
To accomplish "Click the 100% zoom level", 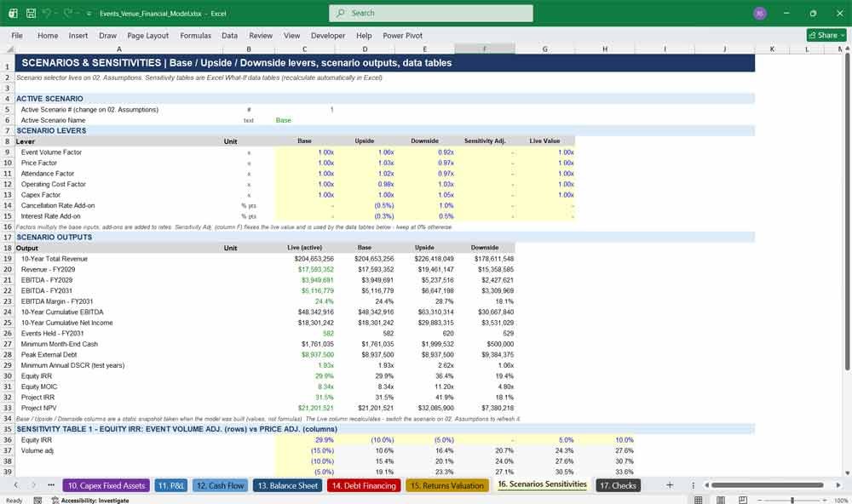I will (841, 501).
